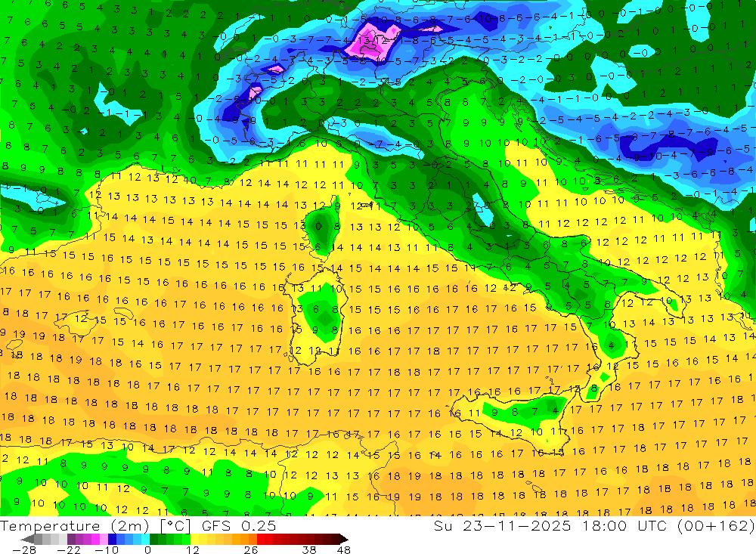Click the '(00+162)' forecast hour text
The height and width of the screenshot is (554, 756).
tap(716, 525)
